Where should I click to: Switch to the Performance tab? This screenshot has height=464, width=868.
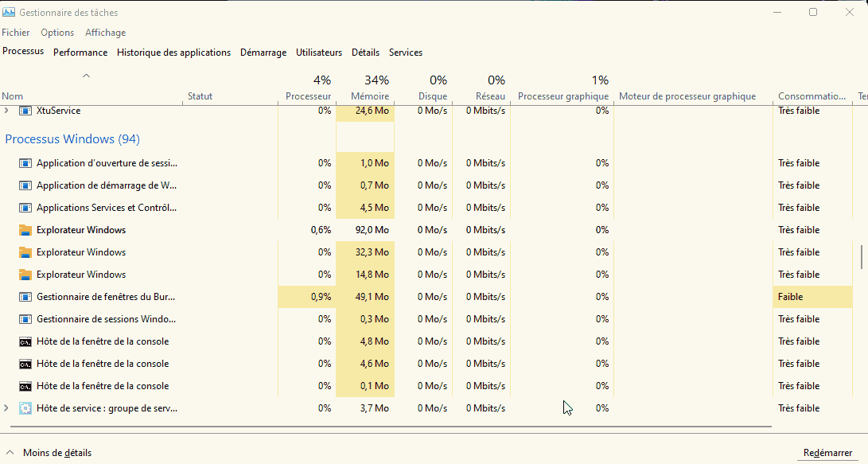(x=80, y=52)
